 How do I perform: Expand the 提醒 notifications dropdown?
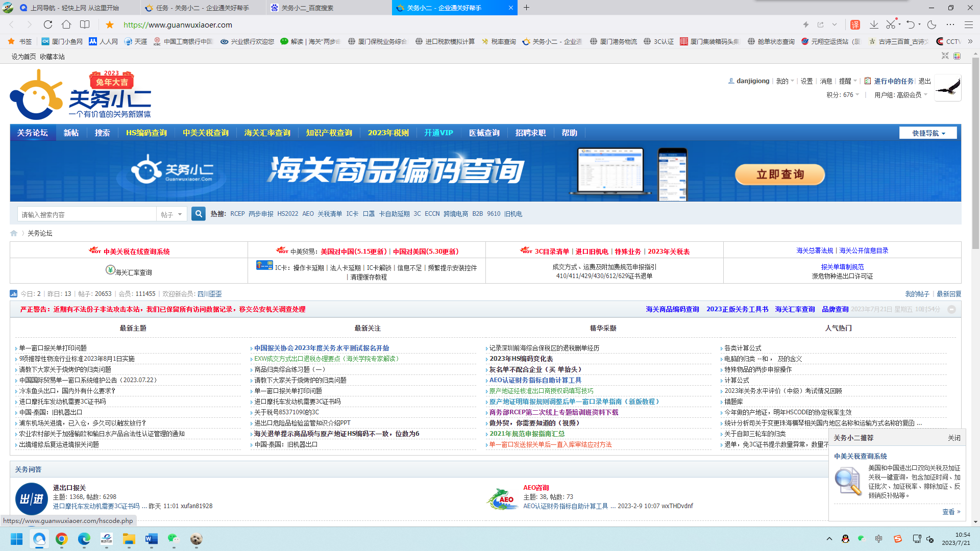[x=848, y=81]
